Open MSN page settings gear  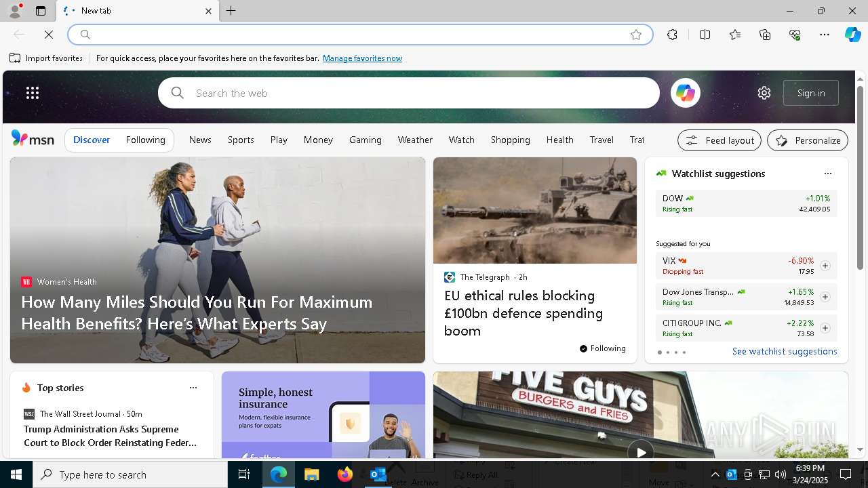pyautogui.click(x=764, y=93)
